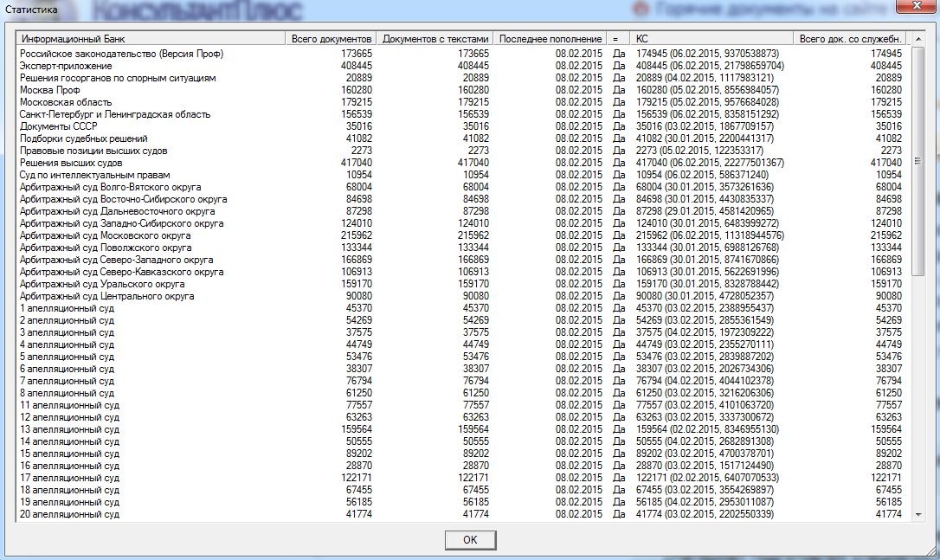This screenshot has width=940, height=560.
Task: Select the 4 апелляционный суд row
Action: (461, 344)
